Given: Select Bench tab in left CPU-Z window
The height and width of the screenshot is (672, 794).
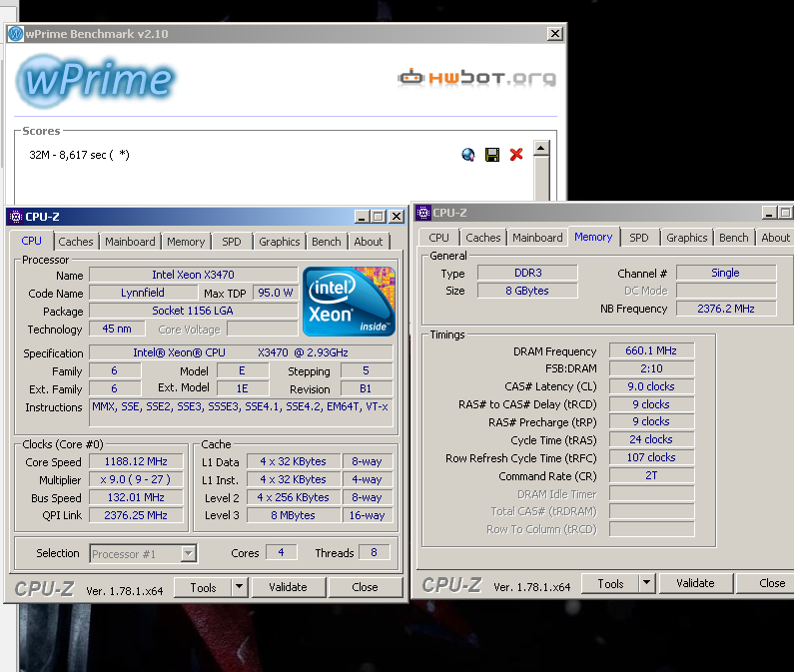Looking at the screenshot, I should click(327, 242).
